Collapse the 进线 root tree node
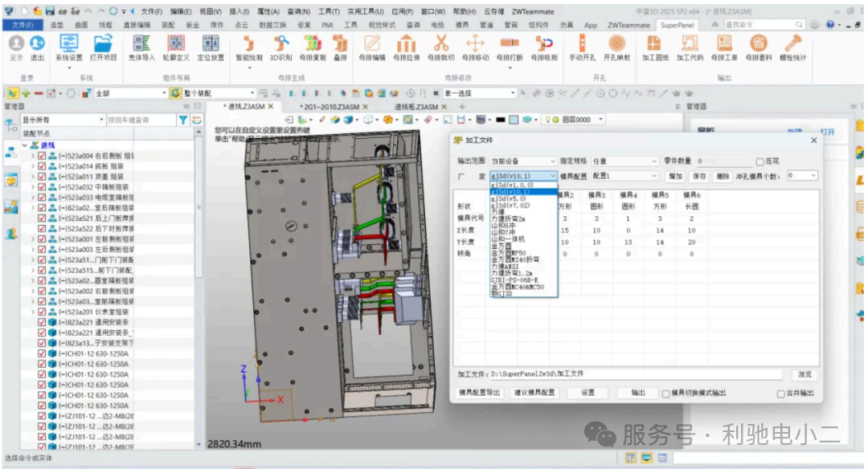The width and height of the screenshot is (868, 469). [25, 145]
